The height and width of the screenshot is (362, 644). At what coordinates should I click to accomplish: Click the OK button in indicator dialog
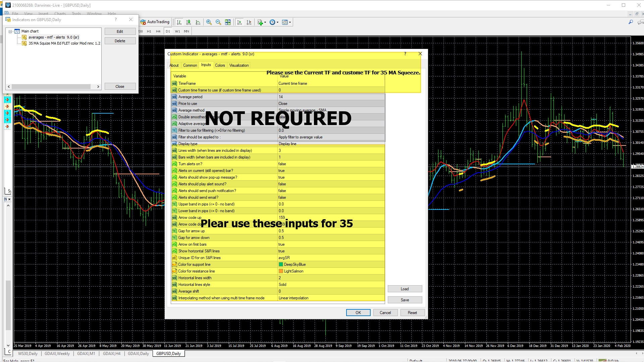[358, 312]
